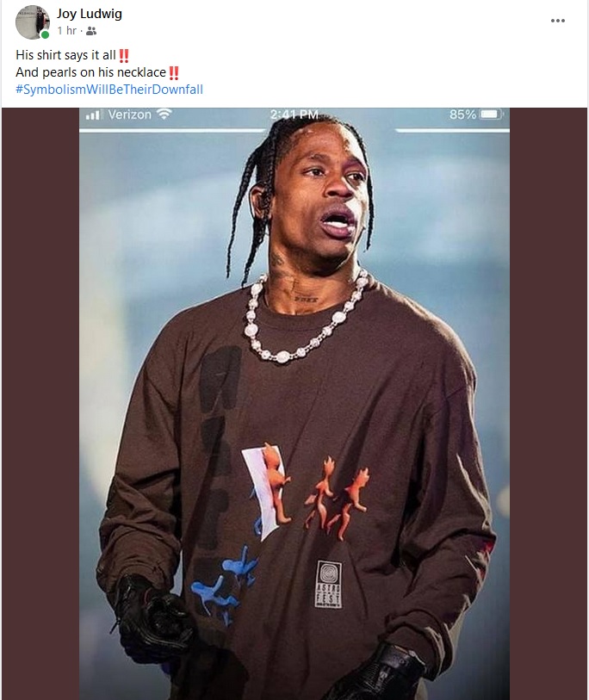Click the red exclamation emoji after "all"
Viewport: 589px width, 700px height.
click(124, 56)
